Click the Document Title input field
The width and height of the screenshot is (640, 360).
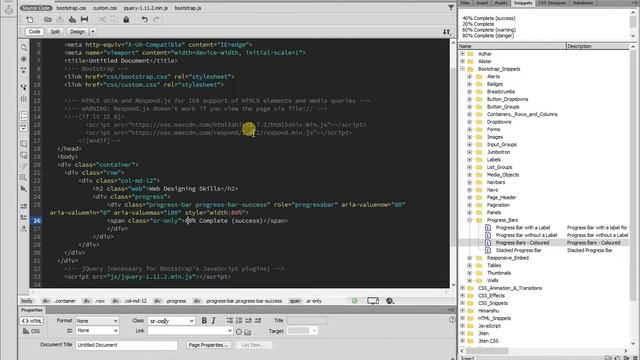tap(126, 345)
